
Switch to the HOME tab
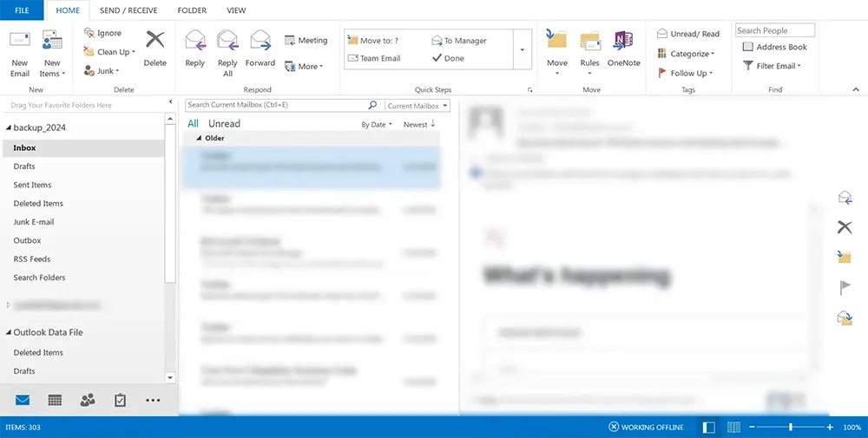[x=68, y=10]
